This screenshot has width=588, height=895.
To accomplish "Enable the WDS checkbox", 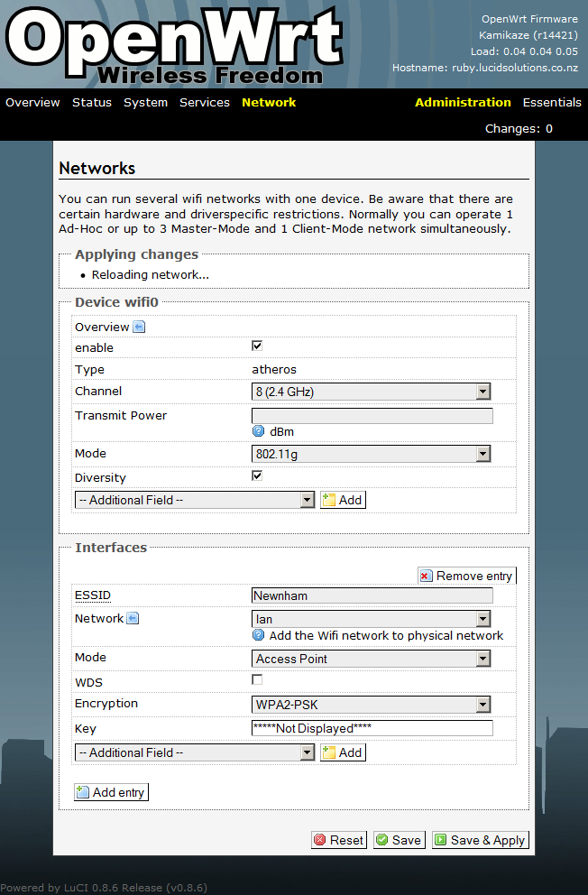I will 257,679.
